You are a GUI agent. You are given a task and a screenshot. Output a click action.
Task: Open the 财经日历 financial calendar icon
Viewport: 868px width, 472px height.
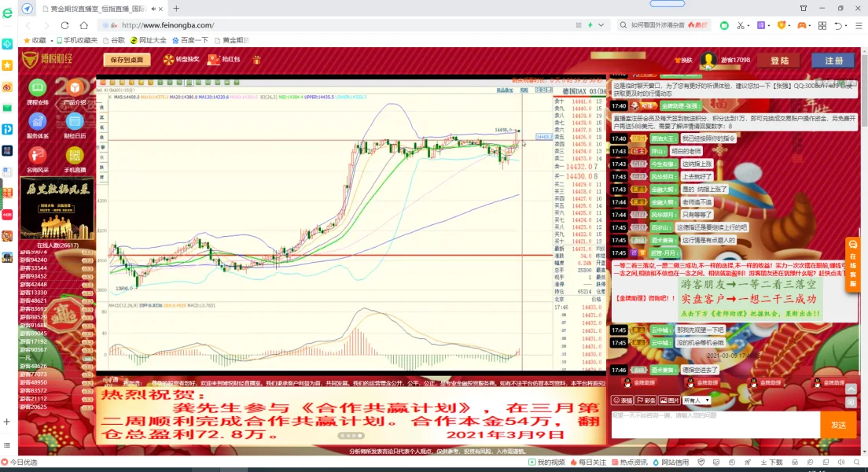coord(75,122)
